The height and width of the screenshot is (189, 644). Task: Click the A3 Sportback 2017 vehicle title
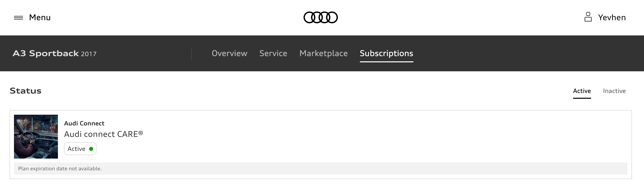(x=54, y=53)
